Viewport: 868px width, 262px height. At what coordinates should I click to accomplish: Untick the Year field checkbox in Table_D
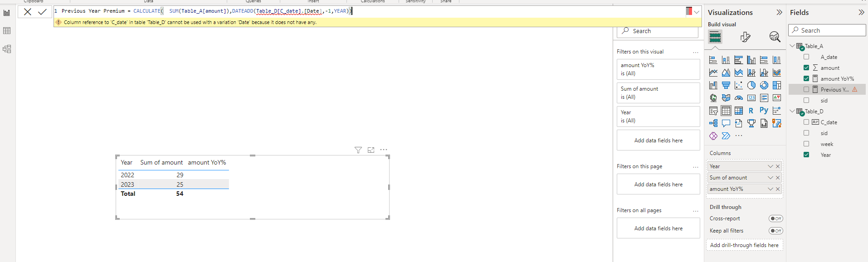806,155
